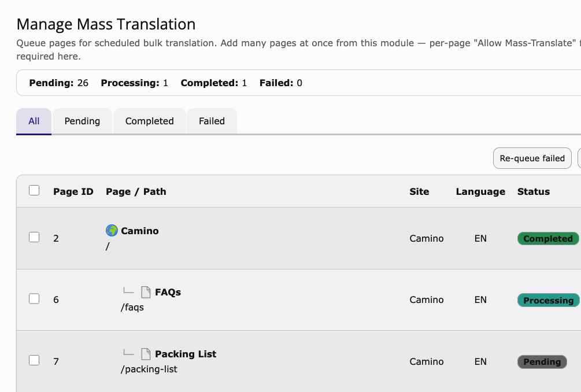The height and width of the screenshot is (392, 581).
Task: Click the Language column header
Action: [x=480, y=191]
